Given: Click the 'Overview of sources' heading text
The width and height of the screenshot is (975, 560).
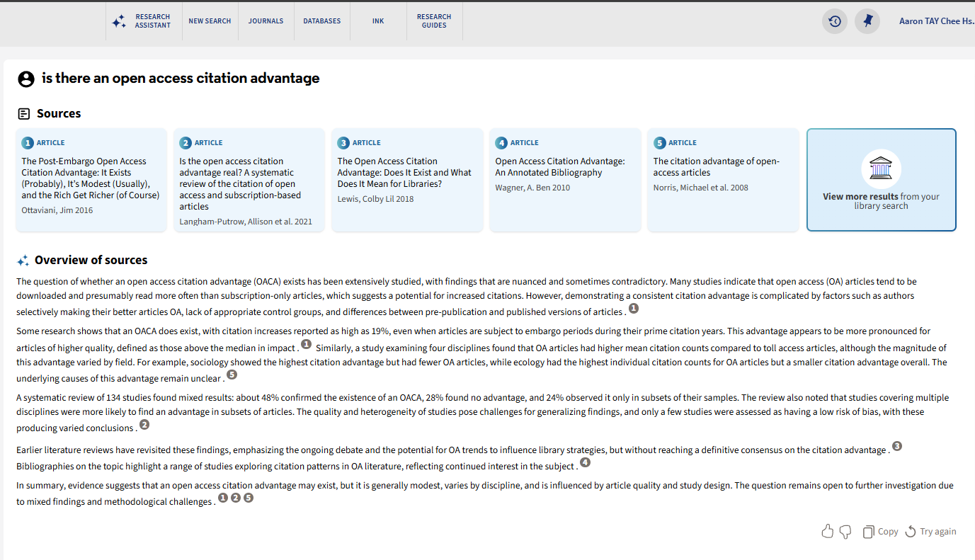Looking at the screenshot, I should coord(91,260).
